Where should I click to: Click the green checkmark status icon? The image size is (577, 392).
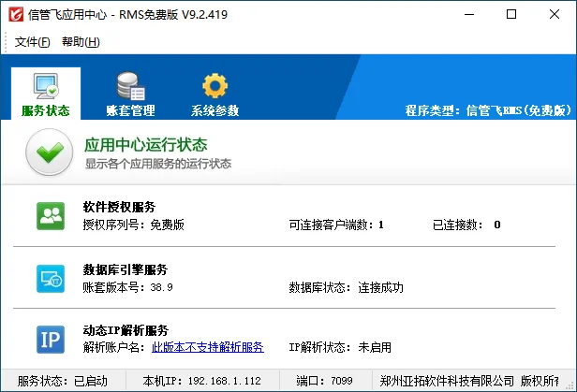pyautogui.click(x=50, y=152)
